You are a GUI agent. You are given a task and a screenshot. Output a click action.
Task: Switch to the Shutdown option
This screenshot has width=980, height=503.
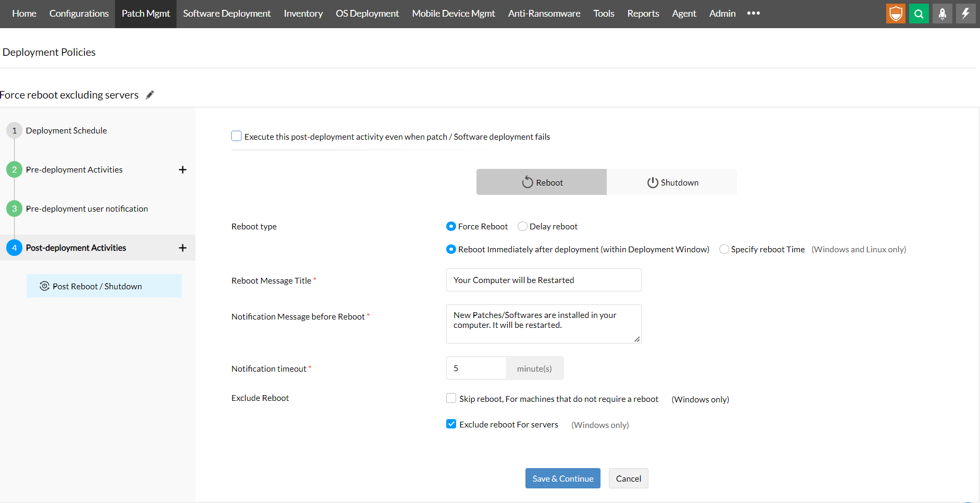(x=672, y=182)
